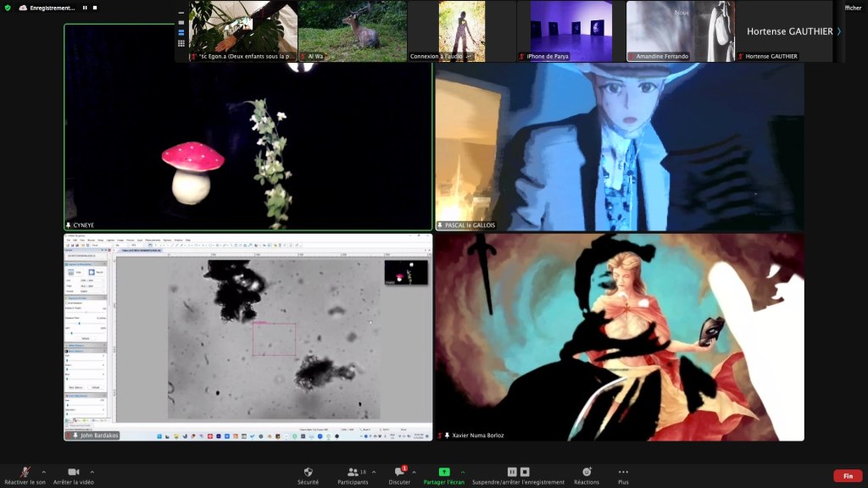The height and width of the screenshot is (488, 868).
Task: Open the Plus more options menu
Action: point(623,472)
